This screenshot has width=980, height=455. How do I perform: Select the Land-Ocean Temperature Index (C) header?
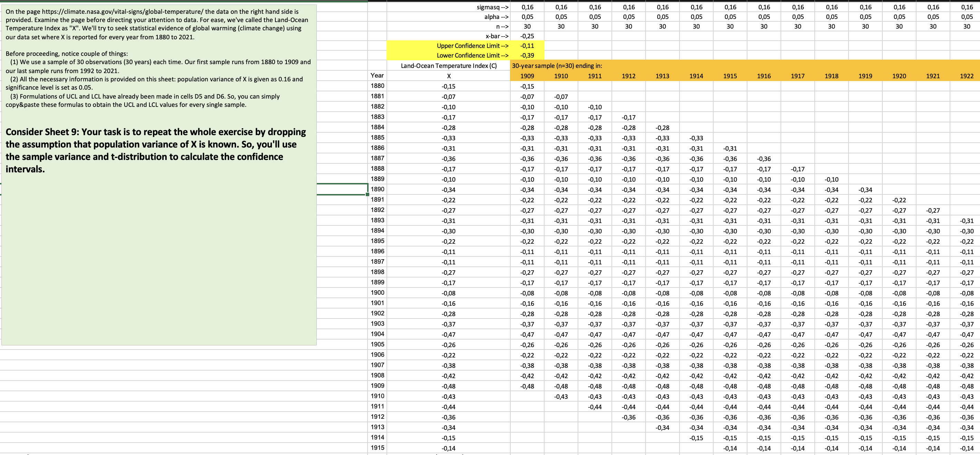click(449, 66)
